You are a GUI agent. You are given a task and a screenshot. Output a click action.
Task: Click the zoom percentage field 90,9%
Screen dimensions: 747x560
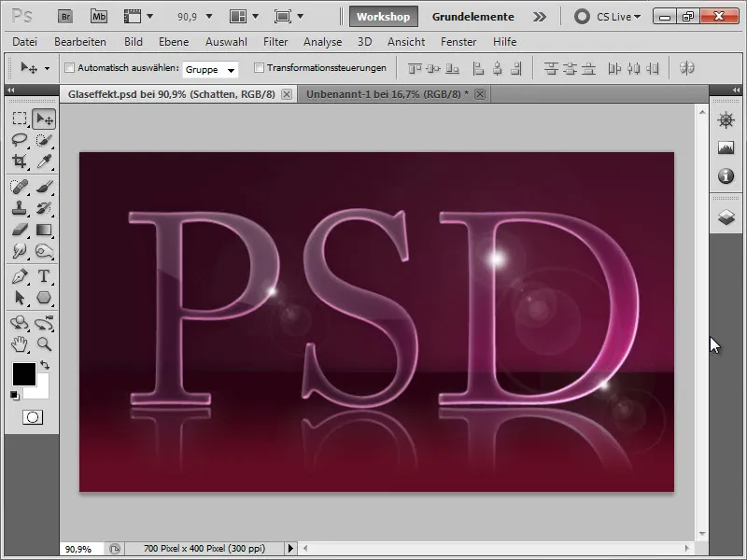click(x=81, y=549)
